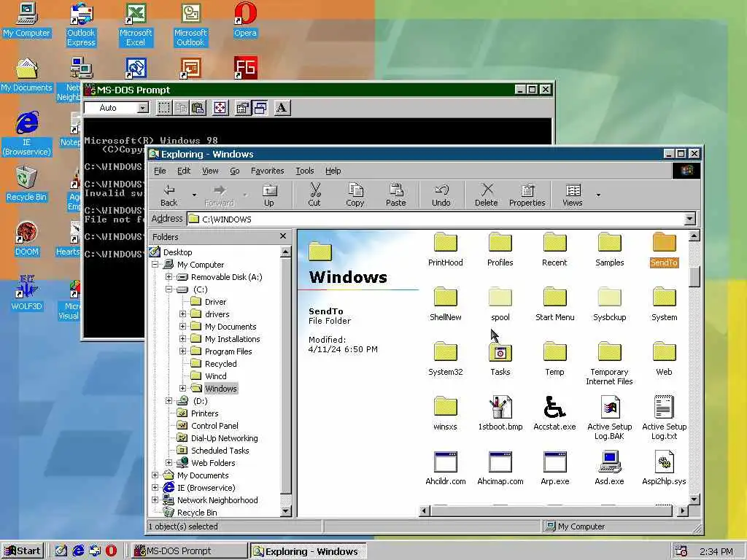Expand Network Neighborhood in the tree
Viewport: 747px width, 560px height.
tap(155, 500)
